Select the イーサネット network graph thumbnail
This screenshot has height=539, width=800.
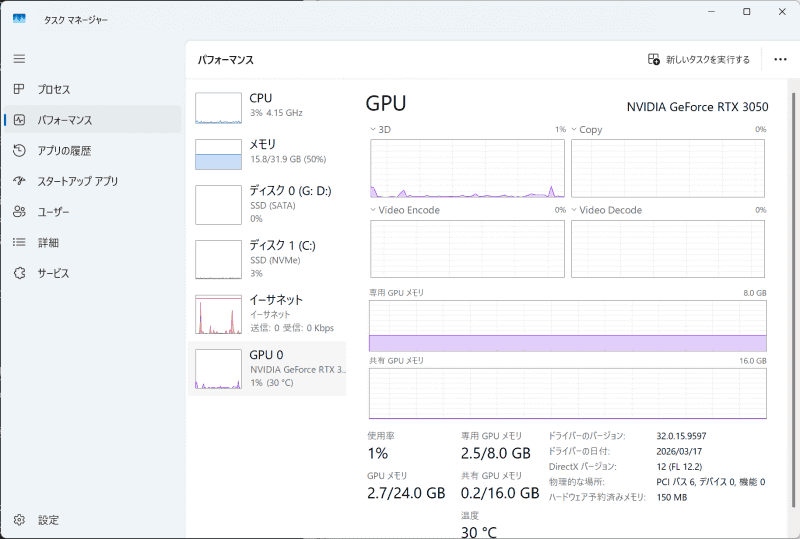pyautogui.click(x=218, y=314)
